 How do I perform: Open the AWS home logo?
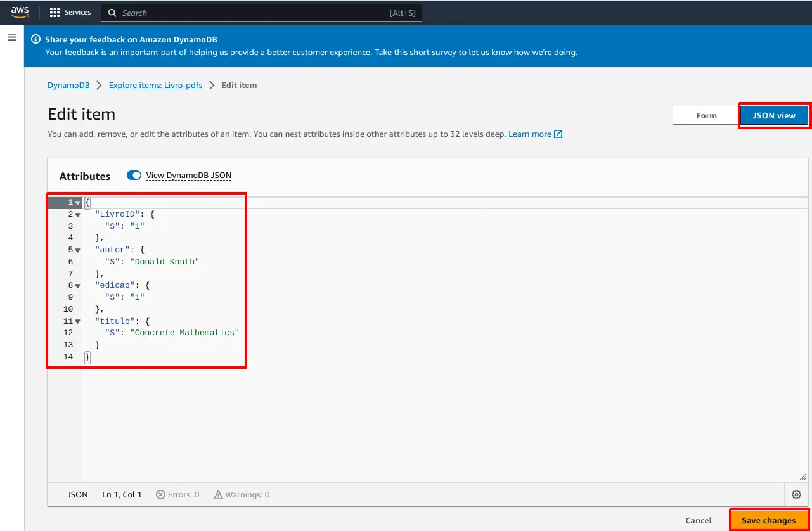(x=20, y=12)
